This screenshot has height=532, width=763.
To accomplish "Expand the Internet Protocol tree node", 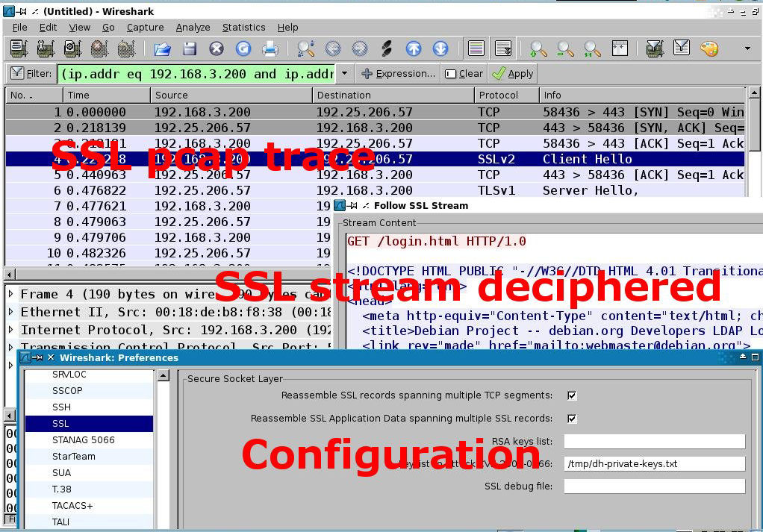I will 10,330.
